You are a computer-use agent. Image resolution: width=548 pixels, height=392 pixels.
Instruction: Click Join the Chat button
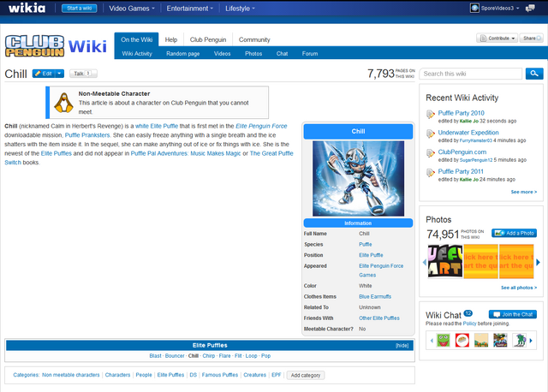tap(513, 314)
